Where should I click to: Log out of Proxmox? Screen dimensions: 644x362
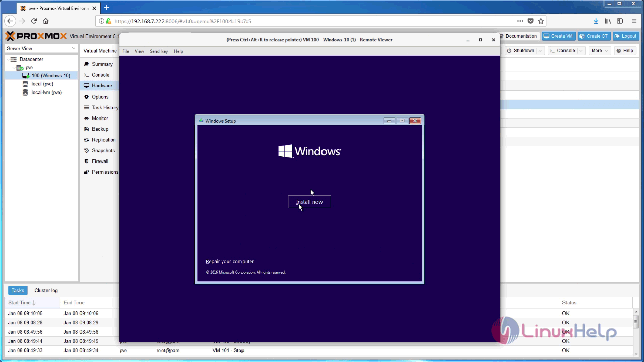click(x=626, y=36)
